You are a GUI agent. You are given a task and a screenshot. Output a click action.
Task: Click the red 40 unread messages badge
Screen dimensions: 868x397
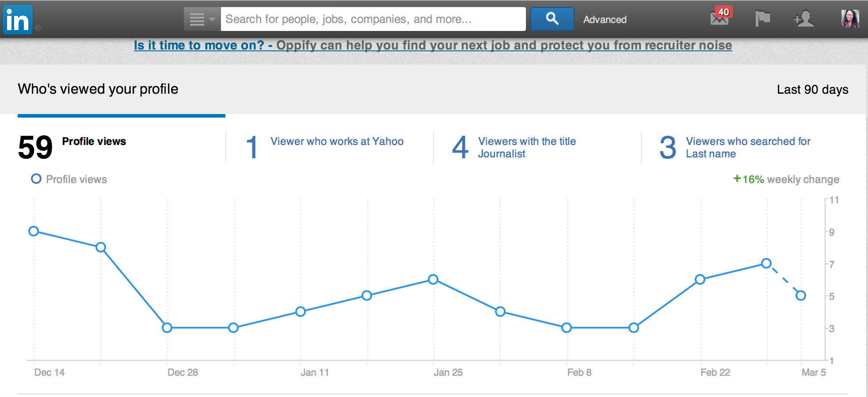(723, 12)
